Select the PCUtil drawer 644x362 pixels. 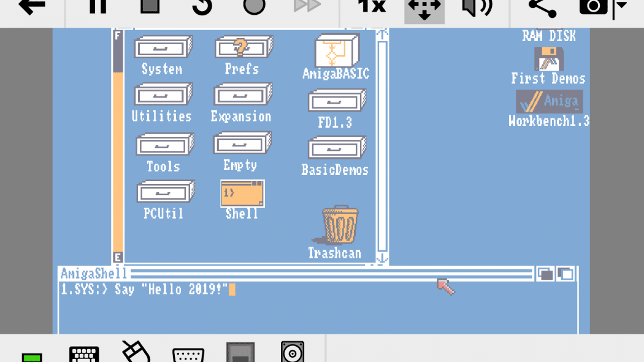pos(166,191)
